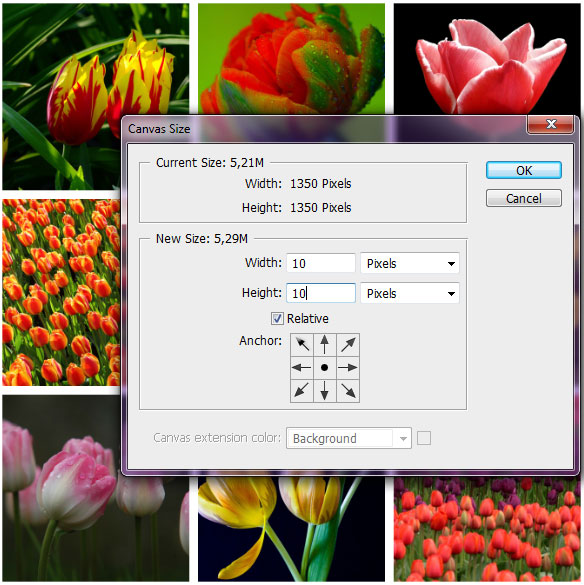Set anchor to middle-right arrow
This screenshot has height=585, width=584.
[348, 367]
